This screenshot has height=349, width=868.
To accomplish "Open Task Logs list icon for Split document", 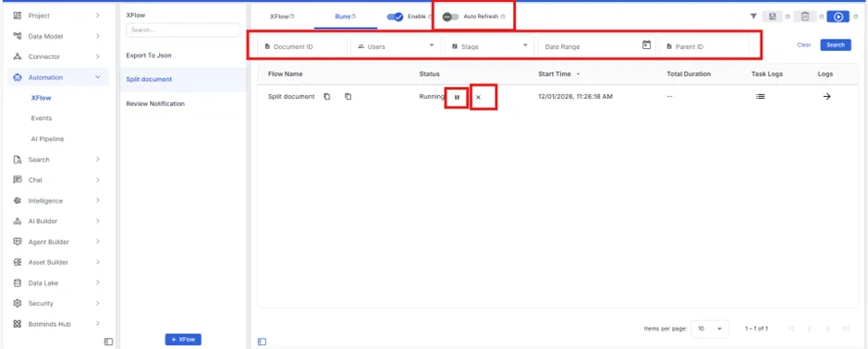I will pos(761,97).
